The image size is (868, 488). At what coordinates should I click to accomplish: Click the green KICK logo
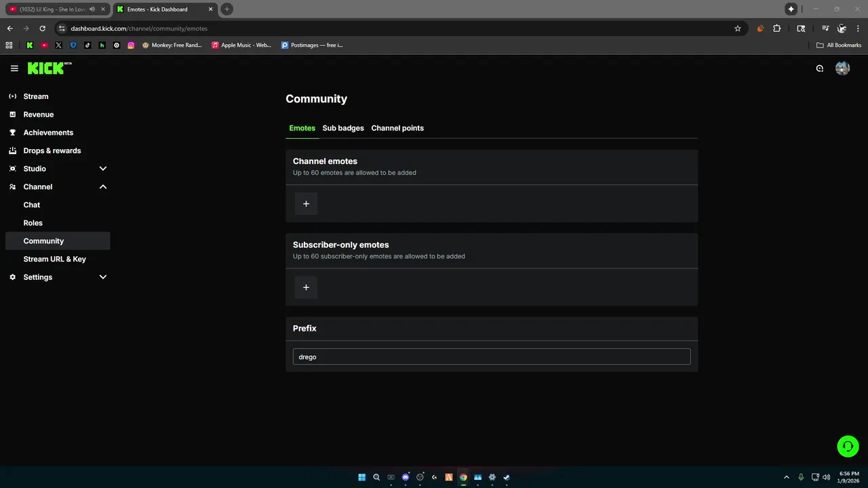click(x=49, y=68)
